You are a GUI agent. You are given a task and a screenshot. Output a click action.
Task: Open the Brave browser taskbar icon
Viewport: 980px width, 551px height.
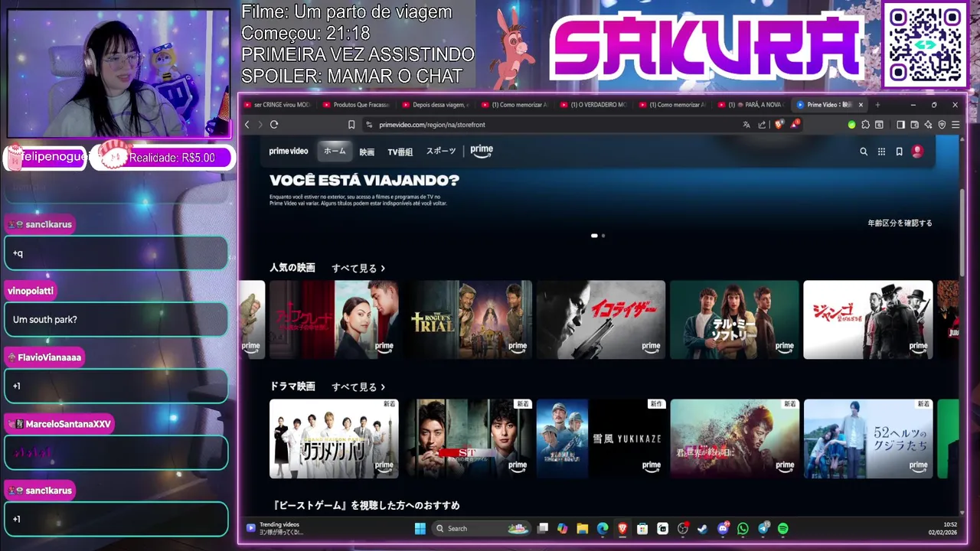(622, 528)
